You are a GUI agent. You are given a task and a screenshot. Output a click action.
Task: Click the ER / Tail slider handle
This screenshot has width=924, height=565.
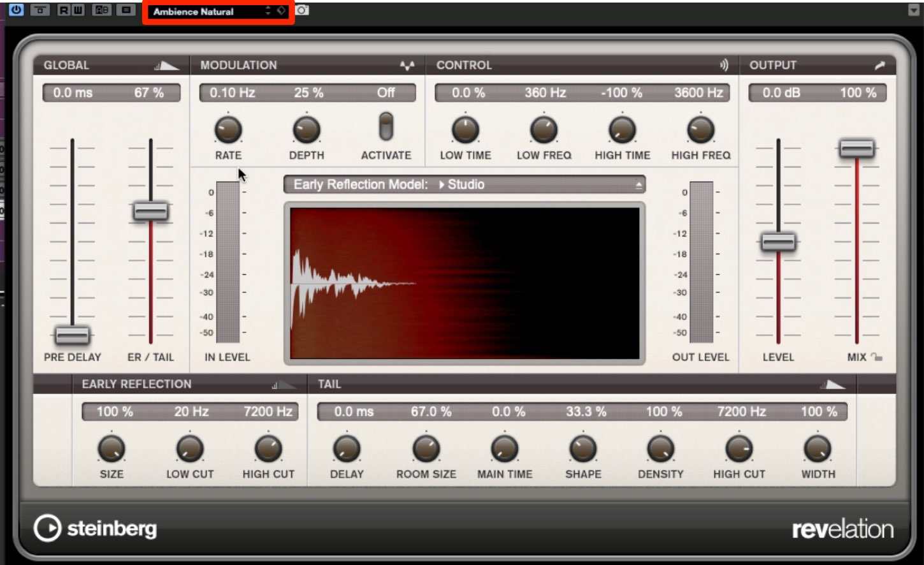pyautogui.click(x=150, y=211)
